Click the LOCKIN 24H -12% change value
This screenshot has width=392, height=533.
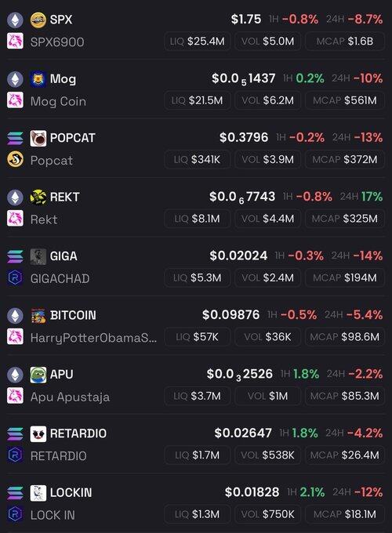pos(368,492)
